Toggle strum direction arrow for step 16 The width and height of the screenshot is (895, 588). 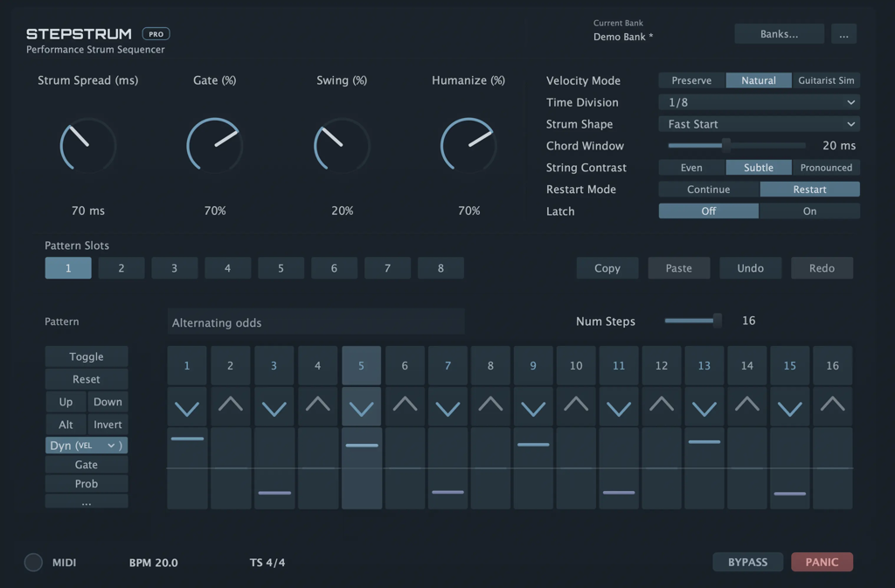click(x=833, y=406)
